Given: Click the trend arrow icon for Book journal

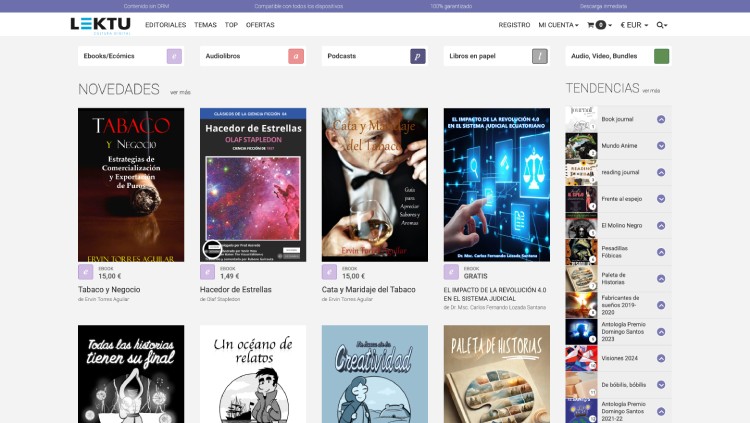Looking at the screenshot, I should (661, 119).
